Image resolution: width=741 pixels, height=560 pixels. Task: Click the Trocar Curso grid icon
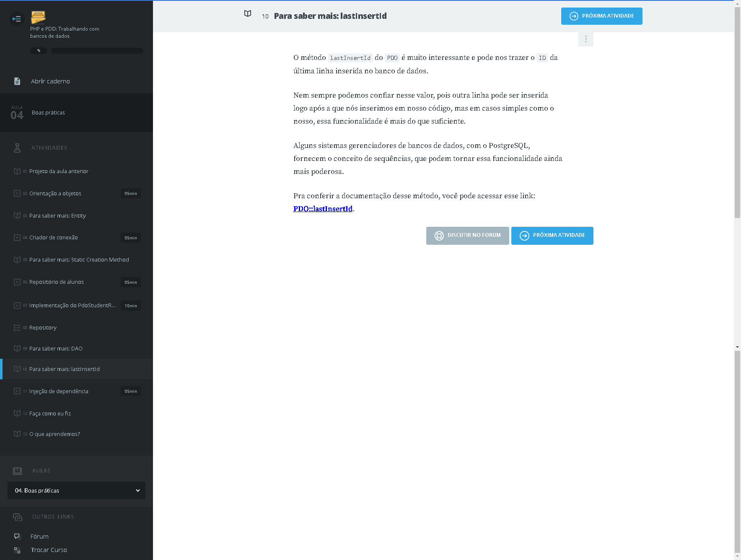coord(17,550)
